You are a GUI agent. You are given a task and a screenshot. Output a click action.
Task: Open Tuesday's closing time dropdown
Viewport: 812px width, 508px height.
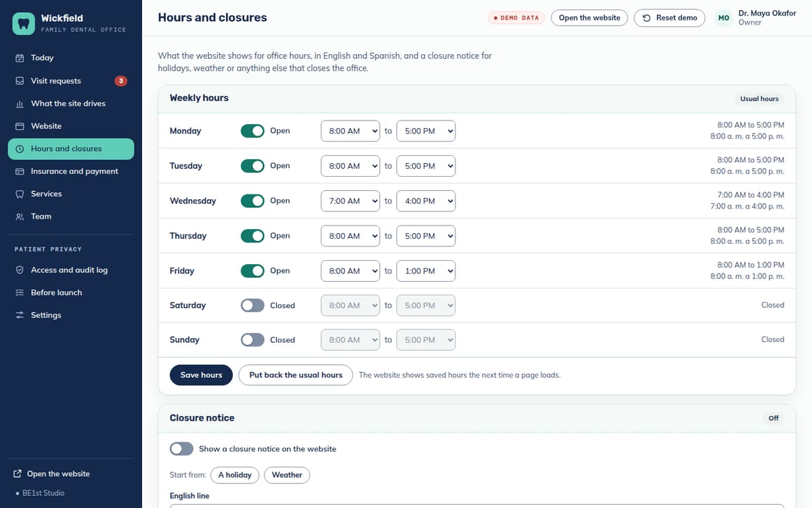coord(426,166)
